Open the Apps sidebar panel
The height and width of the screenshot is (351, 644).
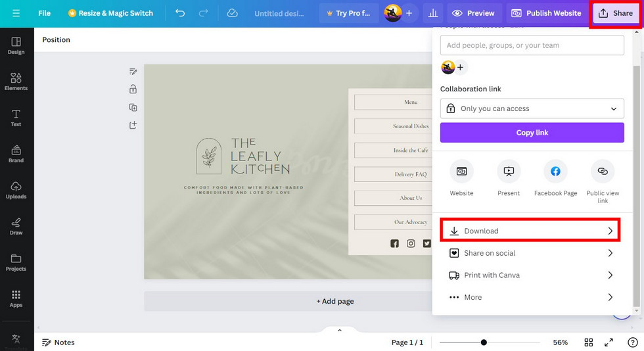16,298
